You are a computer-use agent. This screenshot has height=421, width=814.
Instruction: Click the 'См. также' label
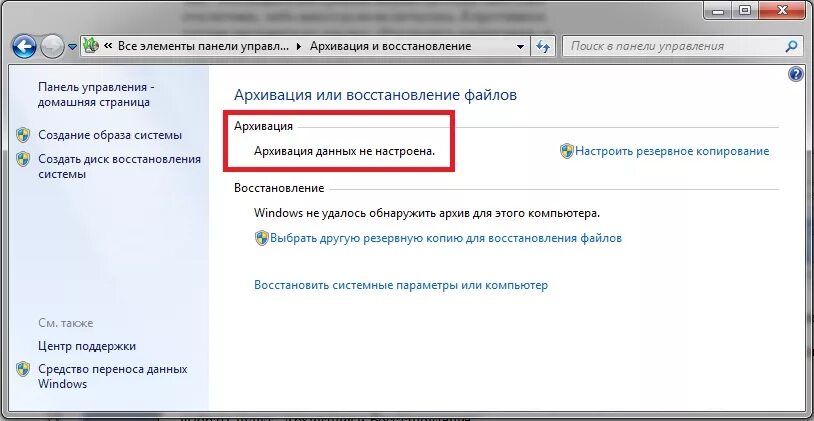point(66,323)
